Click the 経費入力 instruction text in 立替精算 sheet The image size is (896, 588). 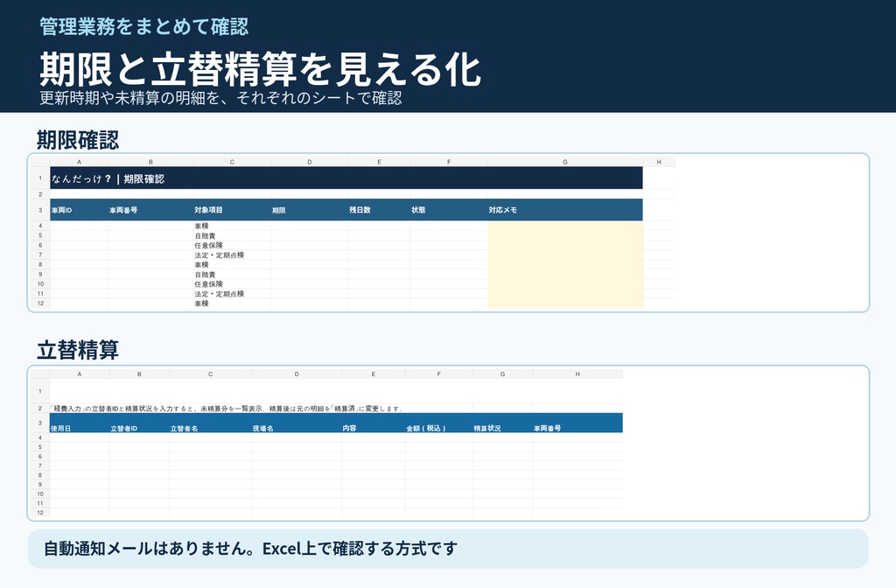(227, 409)
